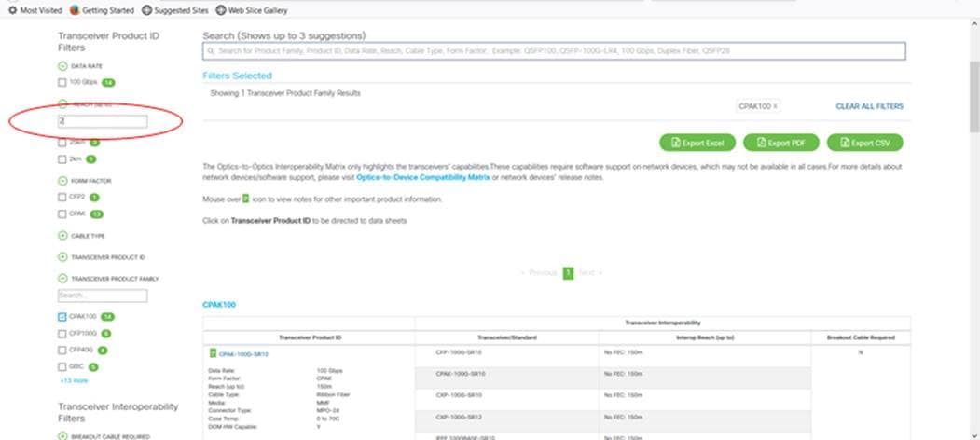Check the GBIC product family checkbox

tap(62, 367)
